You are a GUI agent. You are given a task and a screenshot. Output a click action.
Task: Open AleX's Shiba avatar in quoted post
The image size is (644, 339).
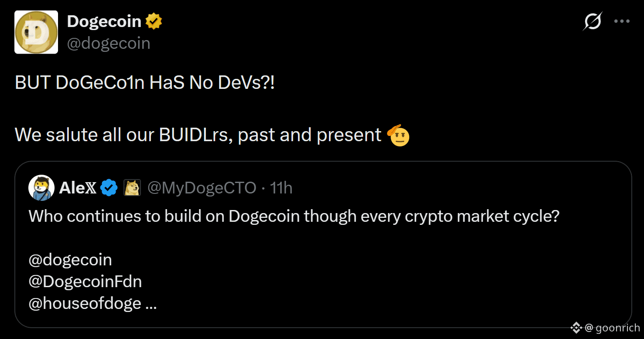[41, 188]
